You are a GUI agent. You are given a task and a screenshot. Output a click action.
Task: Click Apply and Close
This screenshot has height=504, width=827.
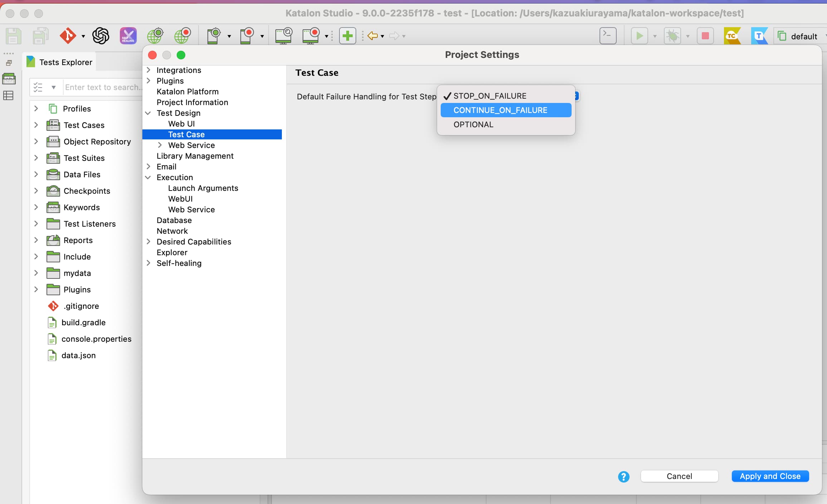[x=770, y=476]
